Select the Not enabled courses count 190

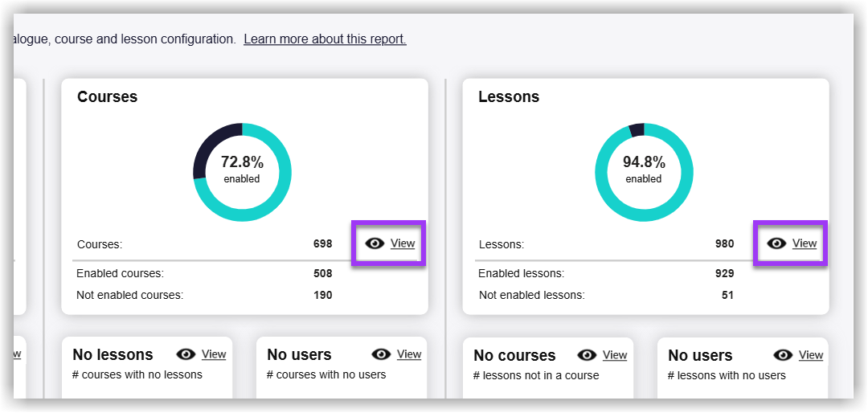coord(322,295)
